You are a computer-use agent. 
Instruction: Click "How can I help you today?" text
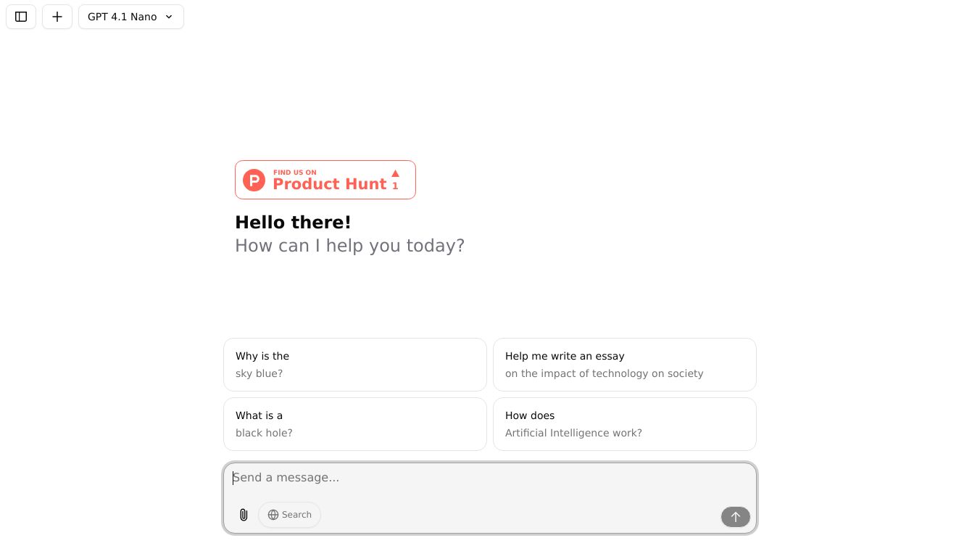[x=349, y=246]
